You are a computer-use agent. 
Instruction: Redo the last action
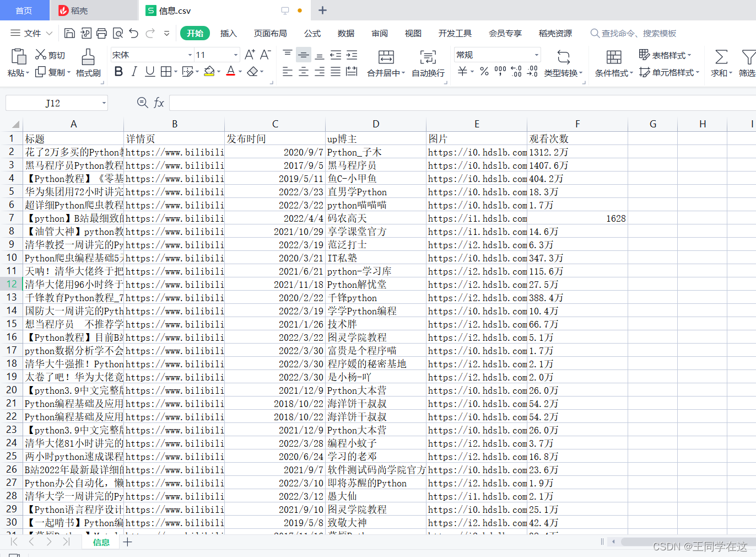click(150, 33)
